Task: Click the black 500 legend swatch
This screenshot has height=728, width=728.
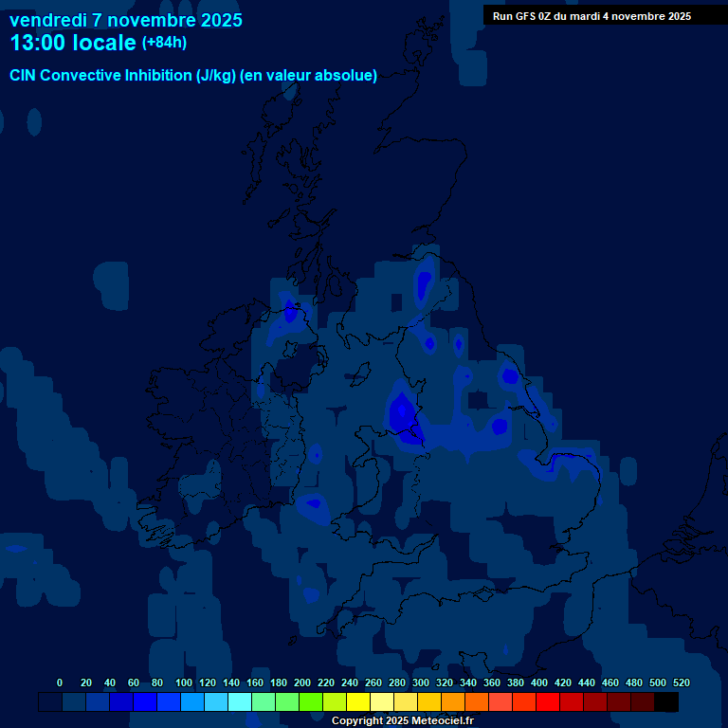Action: 666,702
